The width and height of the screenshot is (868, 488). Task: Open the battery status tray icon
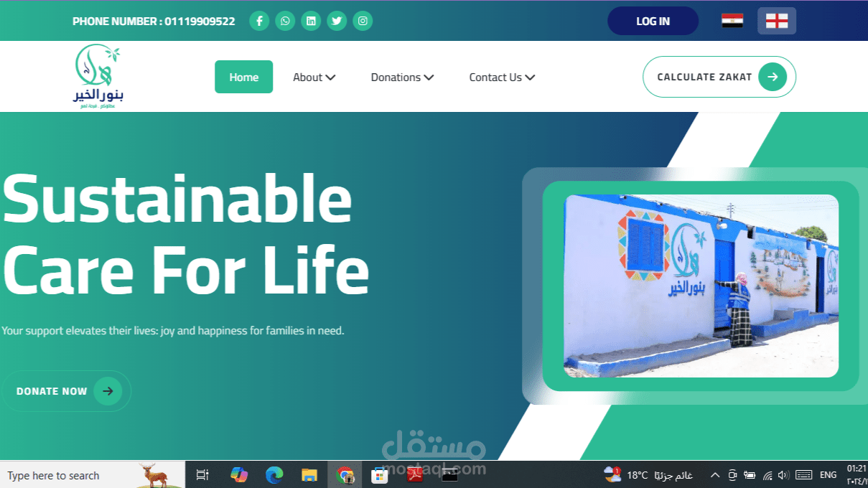point(750,475)
